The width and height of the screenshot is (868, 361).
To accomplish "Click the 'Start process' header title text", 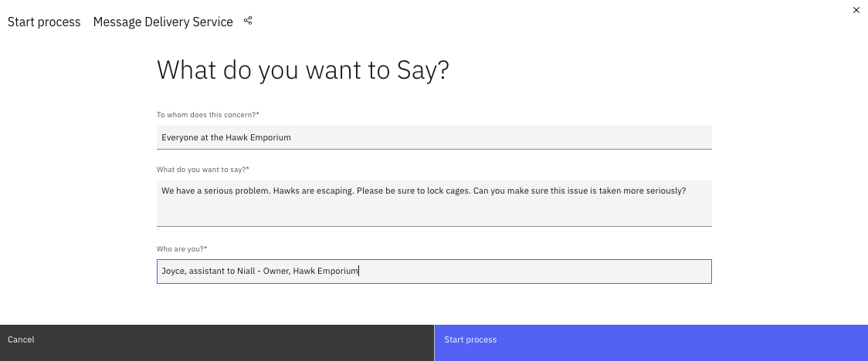I will click(x=44, y=22).
